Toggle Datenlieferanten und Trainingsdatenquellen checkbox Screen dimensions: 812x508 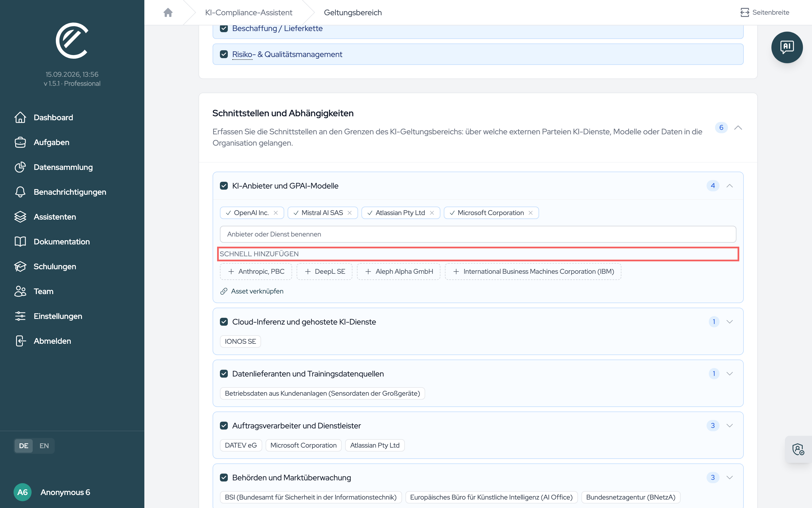pyautogui.click(x=224, y=374)
